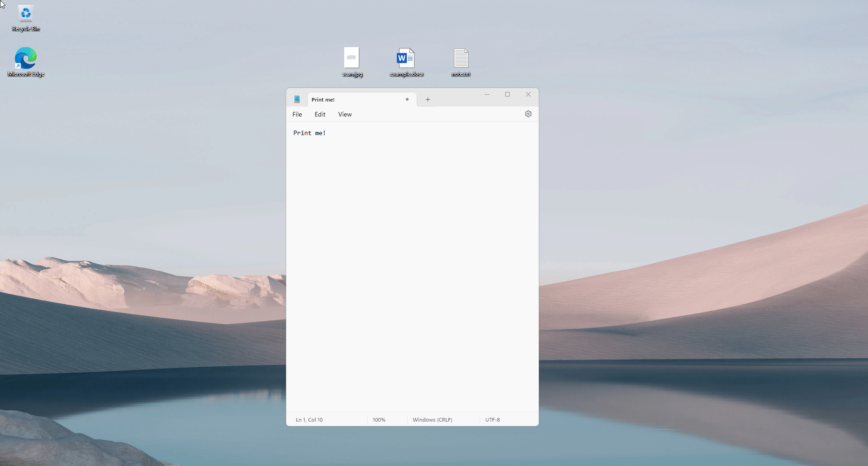Open the Edit menu
The width and height of the screenshot is (868, 466).
(x=320, y=114)
